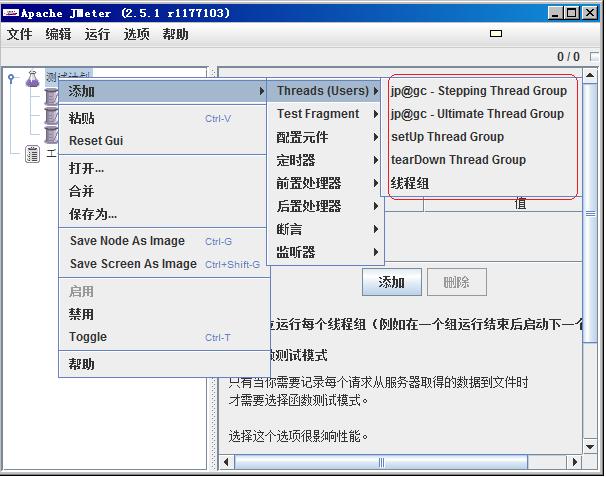Click the vertical scrollbar thumb

click(590, 213)
